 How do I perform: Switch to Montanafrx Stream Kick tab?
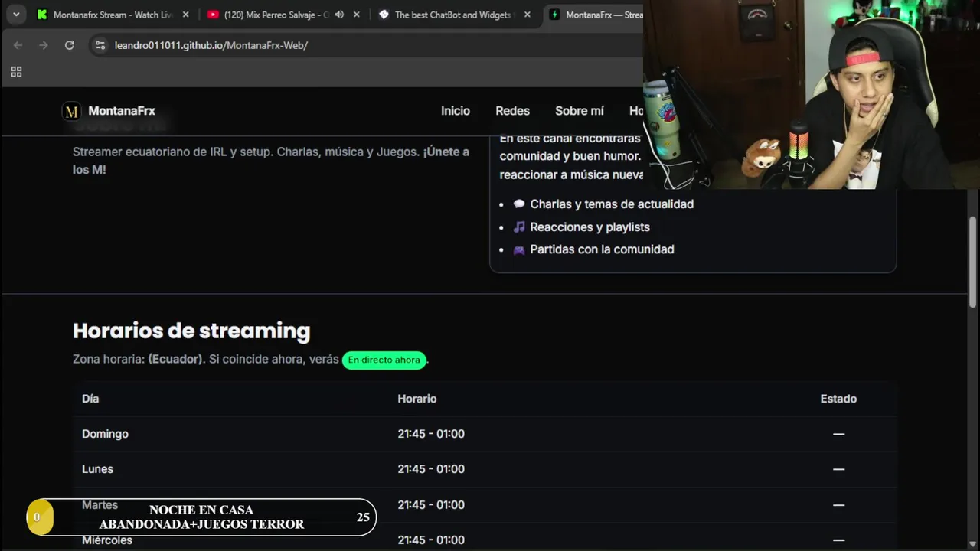click(x=113, y=15)
